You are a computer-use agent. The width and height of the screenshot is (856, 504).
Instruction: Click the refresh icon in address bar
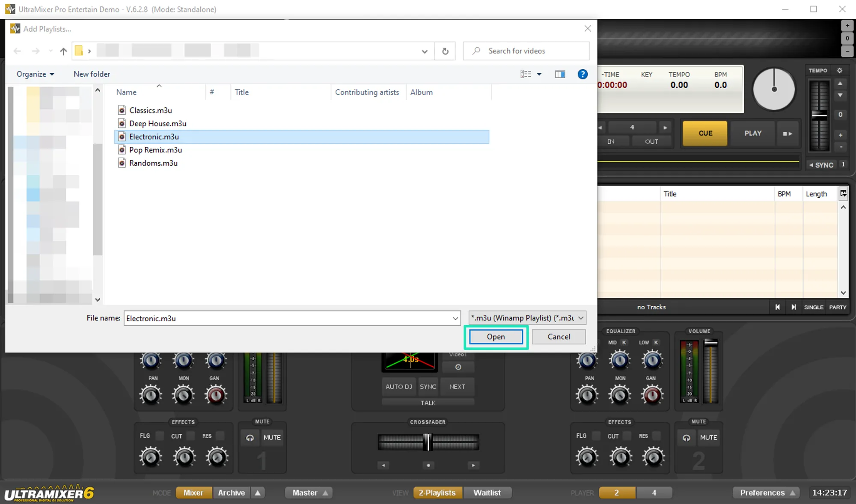pos(445,51)
